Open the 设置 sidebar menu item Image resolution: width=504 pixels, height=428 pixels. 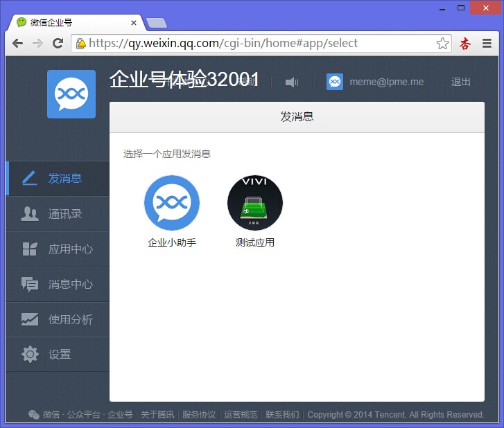point(58,355)
